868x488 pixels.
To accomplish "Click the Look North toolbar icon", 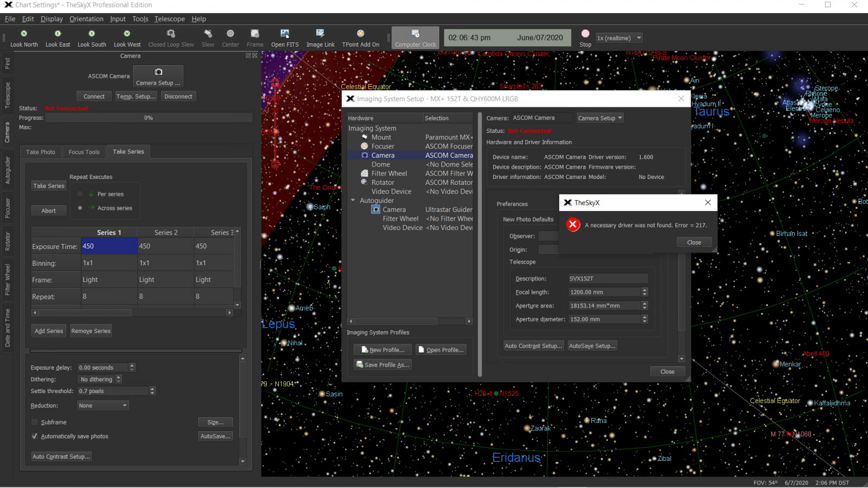I will [24, 34].
